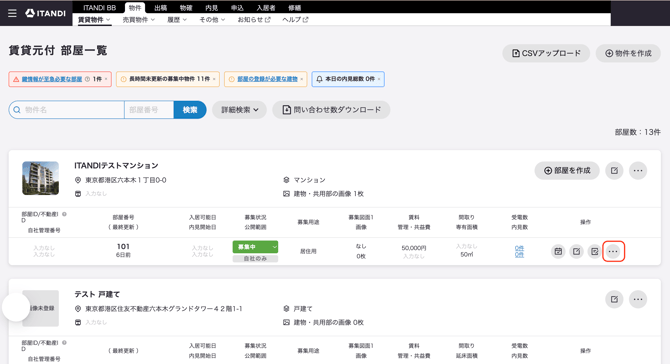Click the 自社のみ publication badge
The height and width of the screenshot is (364, 670).
click(255, 258)
